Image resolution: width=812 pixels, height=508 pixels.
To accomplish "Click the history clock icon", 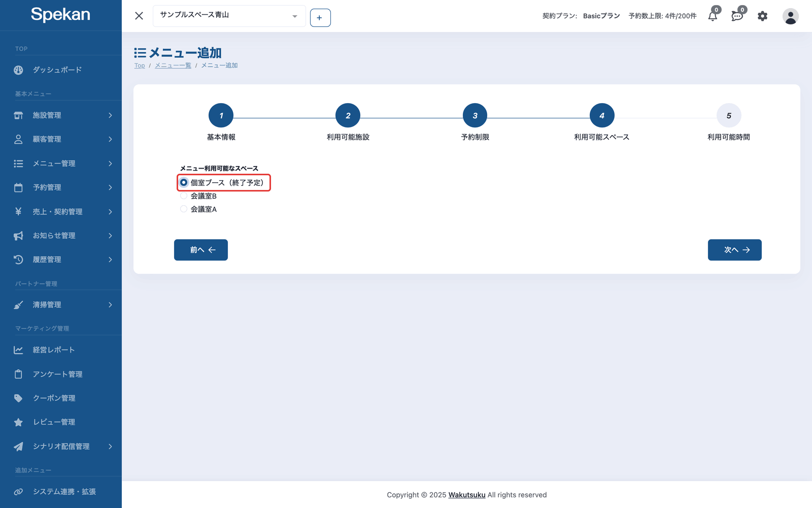I will tap(18, 260).
